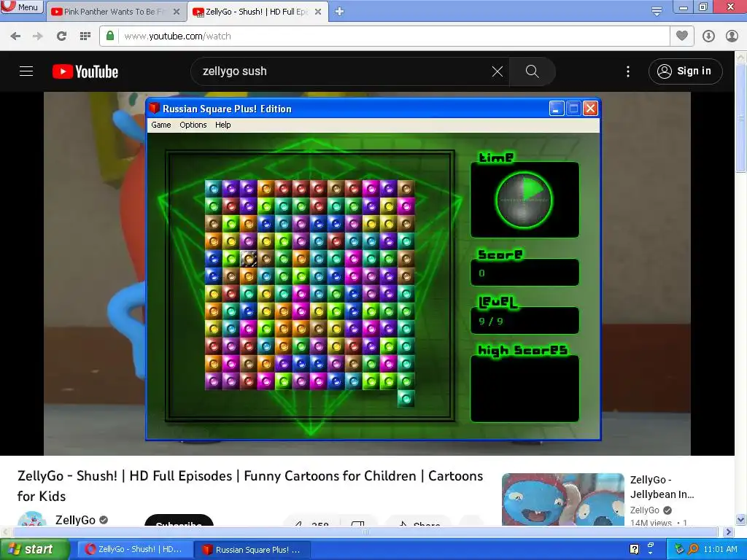The image size is (747, 560).
Task: Close the Pink Panther browser tab
Action: 177,12
